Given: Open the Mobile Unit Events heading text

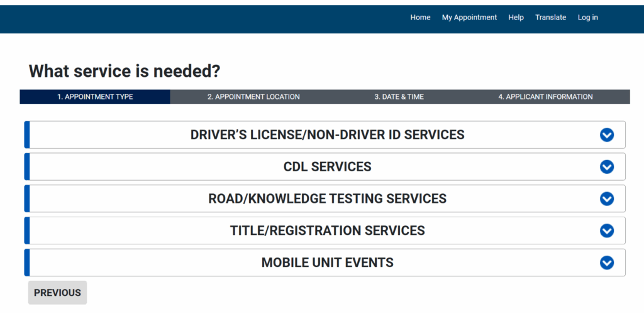Looking at the screenshot, I should pyautogui.click(x=327, y=263).
